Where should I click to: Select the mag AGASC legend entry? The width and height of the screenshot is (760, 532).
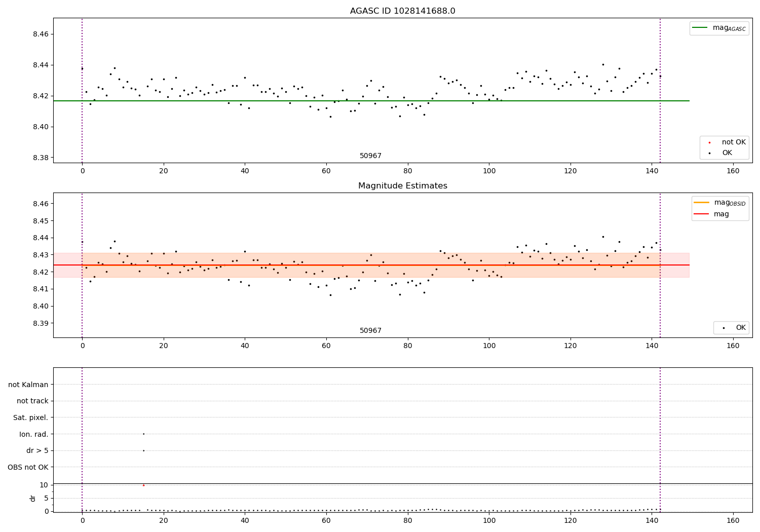click(x=719, y=28)
